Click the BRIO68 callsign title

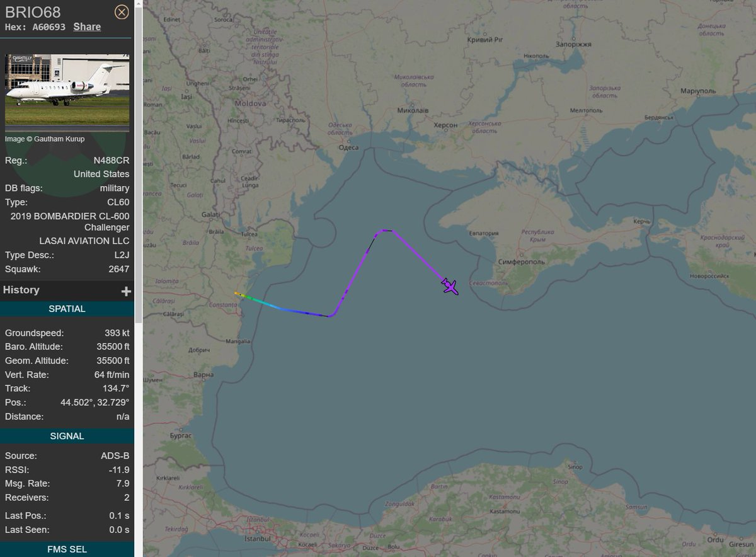(33, 12)
